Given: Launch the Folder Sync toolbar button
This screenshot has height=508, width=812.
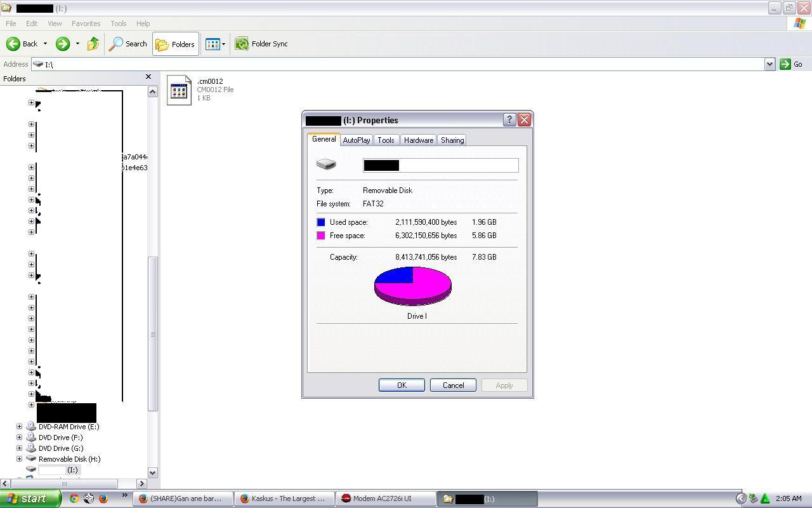Looking at the screenshot, I should click(261, 44).
